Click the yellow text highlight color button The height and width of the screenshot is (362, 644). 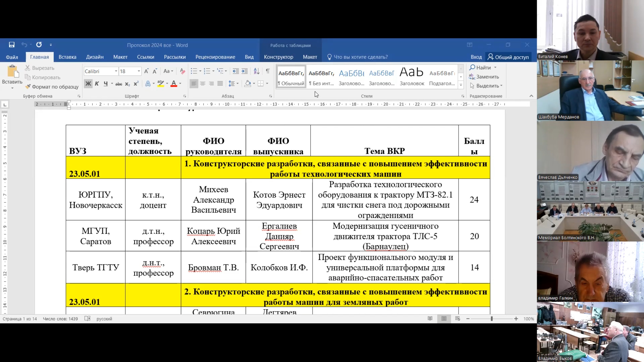click(x=161, y=84)
